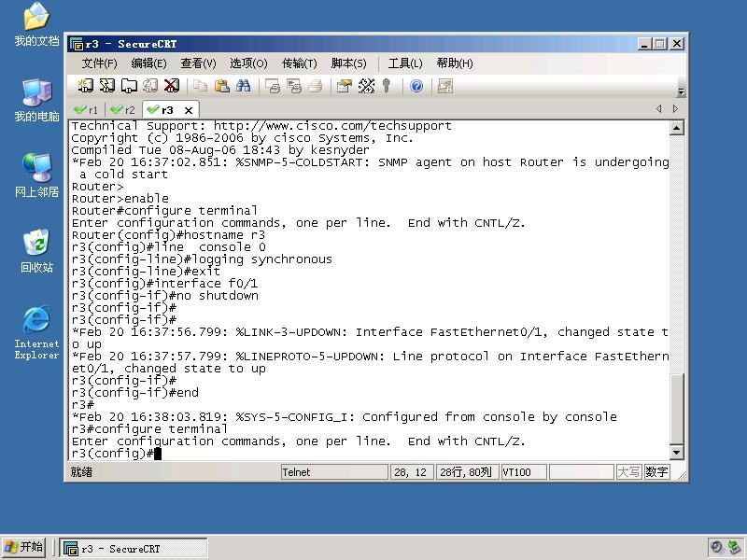This screenshot has width=747, height=560.
Task: Click the Print Selection icon
Action: click(294, 86)
